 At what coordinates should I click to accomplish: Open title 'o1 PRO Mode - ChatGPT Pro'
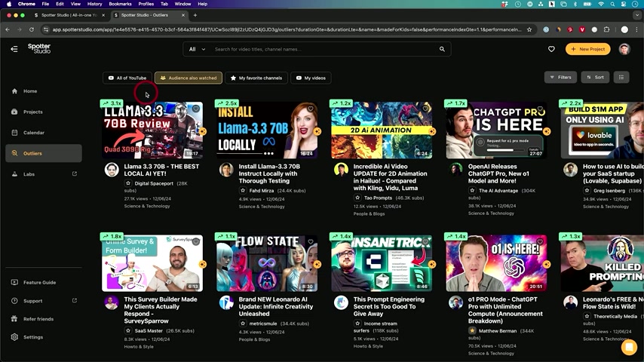point(505,310)
